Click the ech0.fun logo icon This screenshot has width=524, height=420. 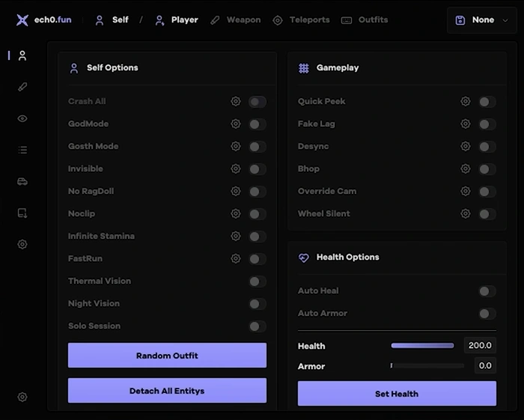pos(22,20)
